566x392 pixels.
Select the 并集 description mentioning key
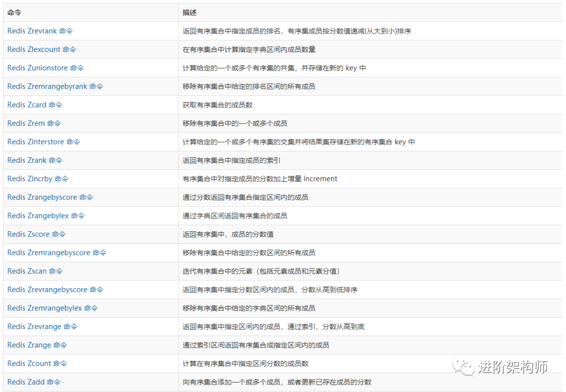click(274, 68)
